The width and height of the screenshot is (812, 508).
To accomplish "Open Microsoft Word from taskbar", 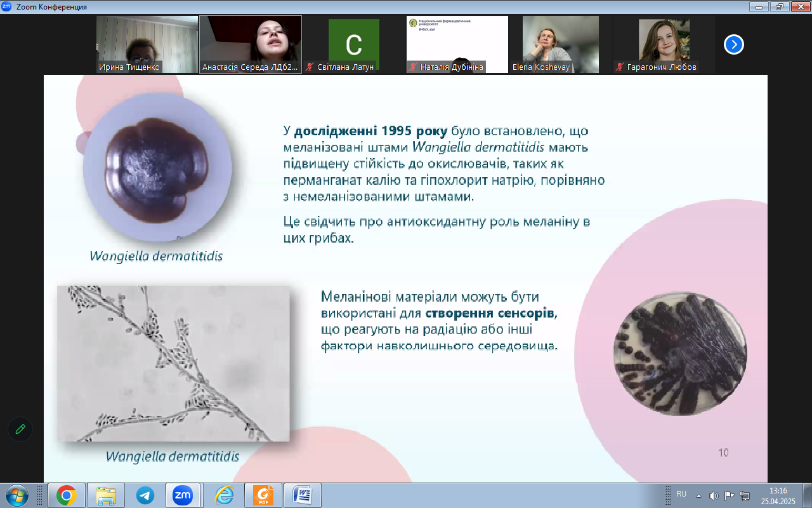I will [303, 495].
